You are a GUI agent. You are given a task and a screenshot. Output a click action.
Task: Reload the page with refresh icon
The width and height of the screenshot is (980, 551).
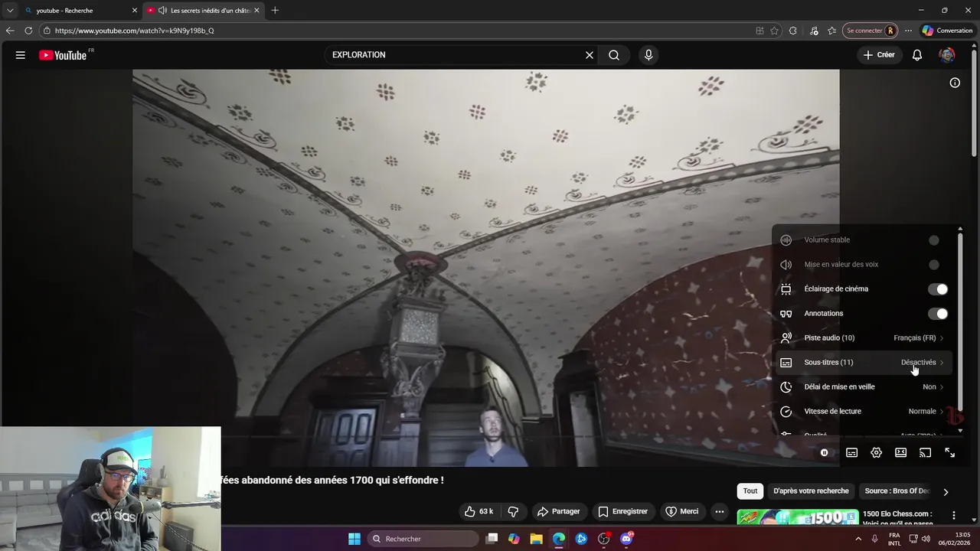point(28,31)
